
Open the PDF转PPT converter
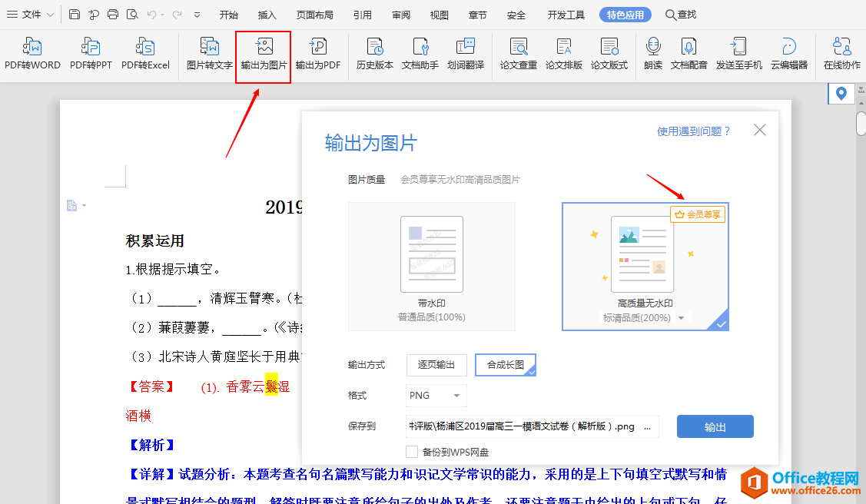coord(91,54)
